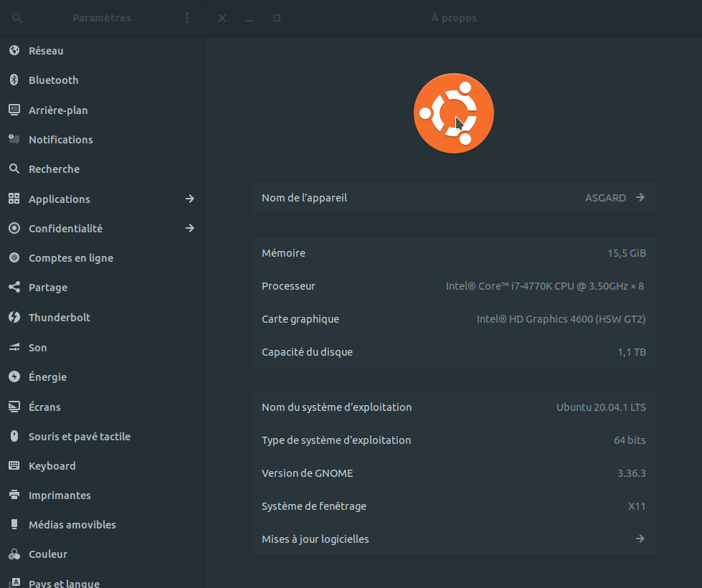Image resolution: width=702 pixels, height=588 pixels.
Task: Expand the Applications submenu arrow
Action: [x=189, y=199]
